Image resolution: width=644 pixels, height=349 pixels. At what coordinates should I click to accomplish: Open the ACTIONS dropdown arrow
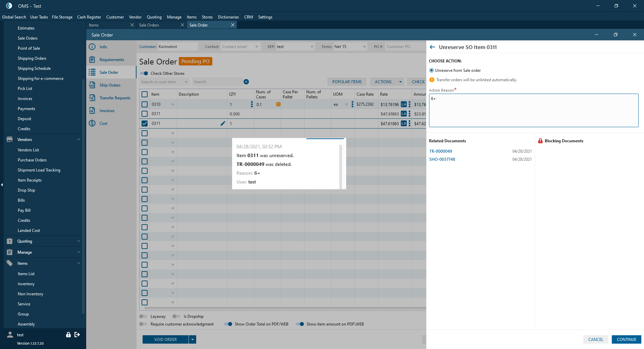click(x=400, y=82)
